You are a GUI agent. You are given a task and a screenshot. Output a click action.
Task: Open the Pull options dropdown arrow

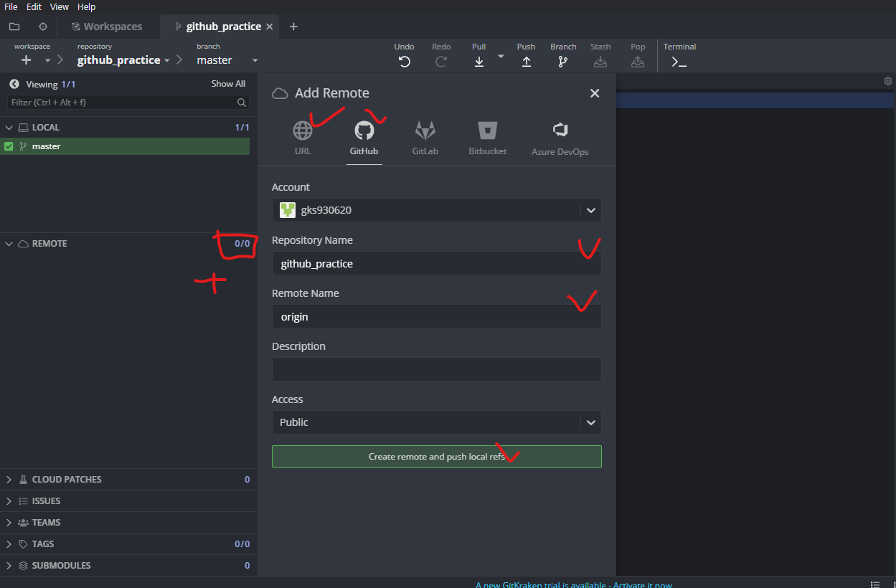pyautogui.click(x=501, y=56)
